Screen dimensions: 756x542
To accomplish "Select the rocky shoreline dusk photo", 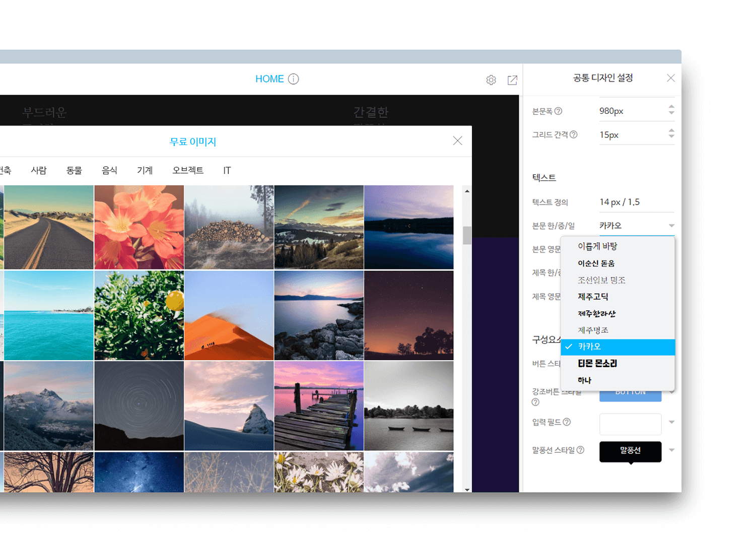I will pyautogui.click(x=319, y=315).
